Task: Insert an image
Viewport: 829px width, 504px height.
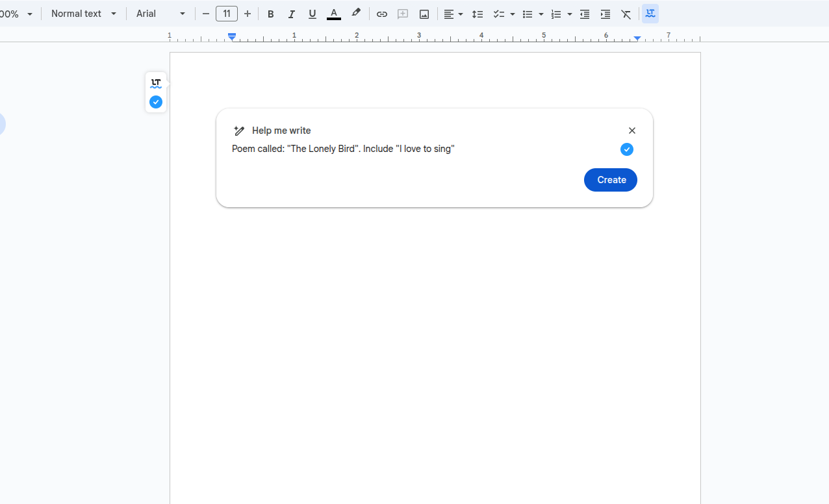Action: tap(424, 14)
